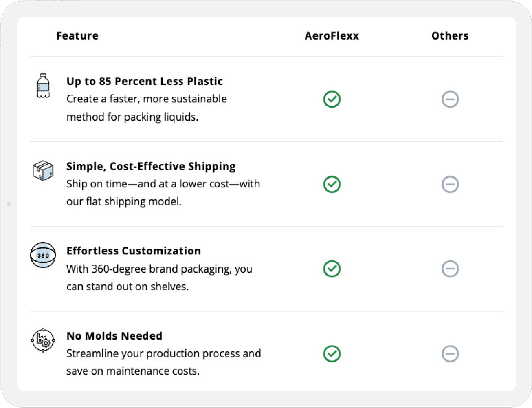Click the Simple, Cost-Effective Shipping heading

coord(151,166)
